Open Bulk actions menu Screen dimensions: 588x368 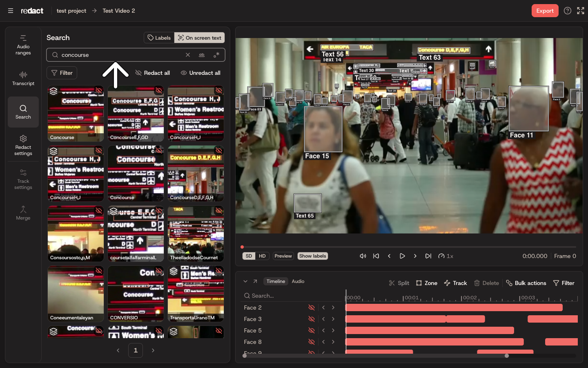(526, 283)
